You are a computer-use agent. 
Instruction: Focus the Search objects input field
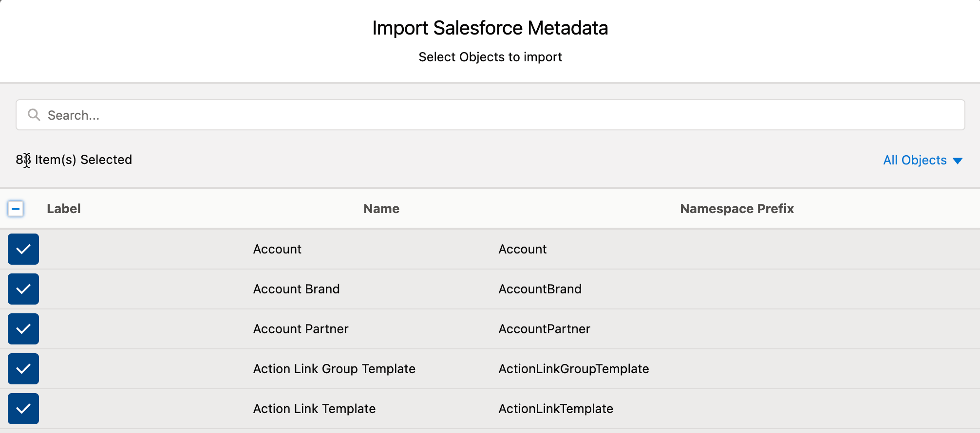[490, 115]
